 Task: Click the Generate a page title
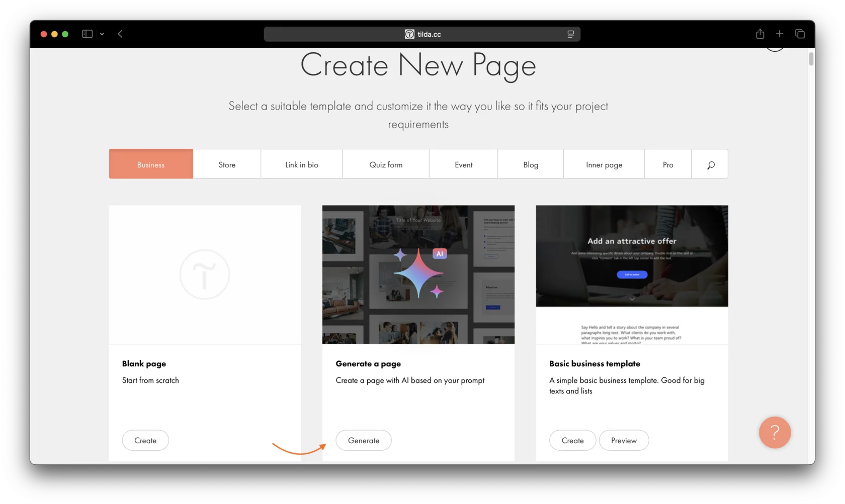coord(368,363)
